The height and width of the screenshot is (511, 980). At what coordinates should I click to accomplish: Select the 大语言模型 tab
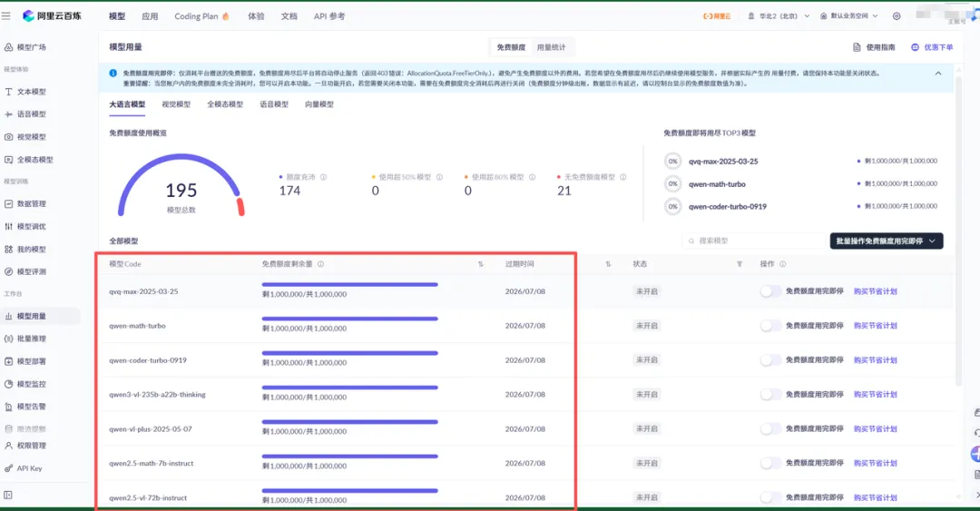(128, 104)
